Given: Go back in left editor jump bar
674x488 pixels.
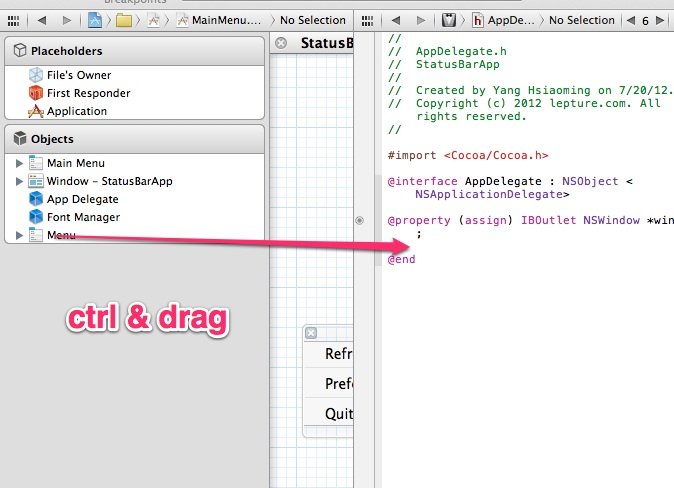Looking at the screenshot, I should [42, 20].
